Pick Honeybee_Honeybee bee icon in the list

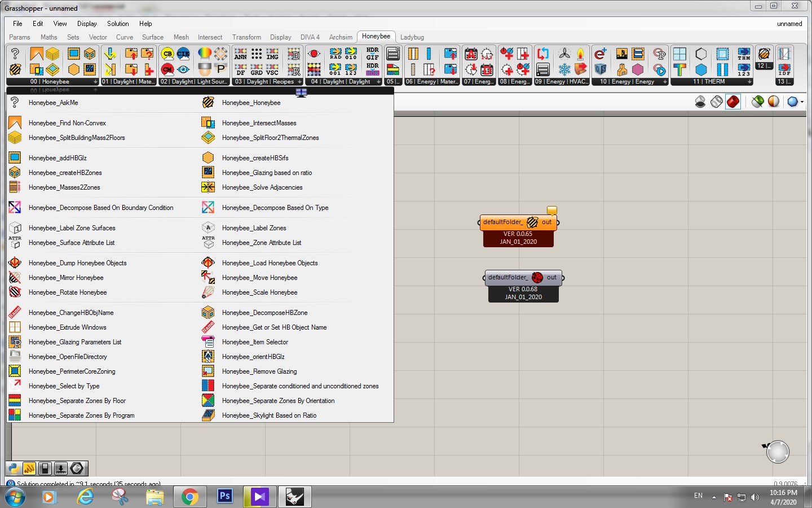pyautogui.click(x=208, y=103)
